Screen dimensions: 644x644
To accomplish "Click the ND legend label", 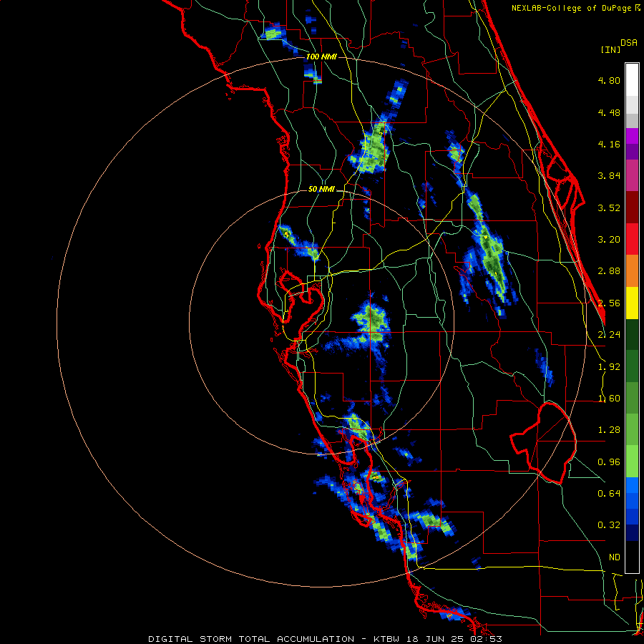I will (x=615, y=557).
